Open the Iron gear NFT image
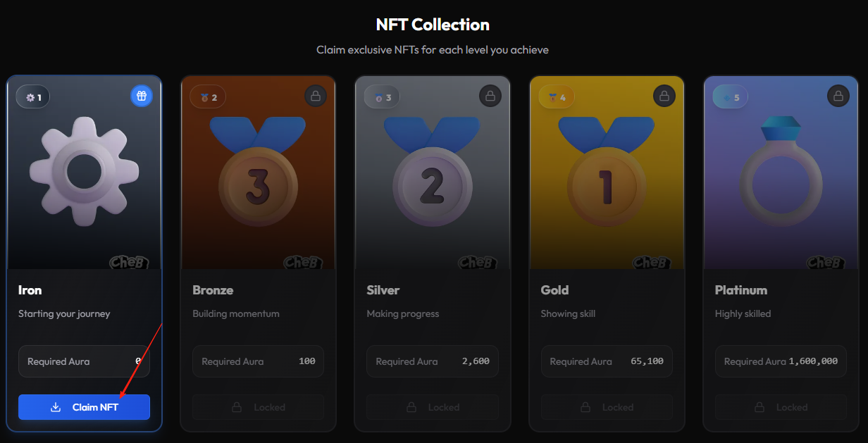Viewport: 868px width, 443px height. pos(85,173)
